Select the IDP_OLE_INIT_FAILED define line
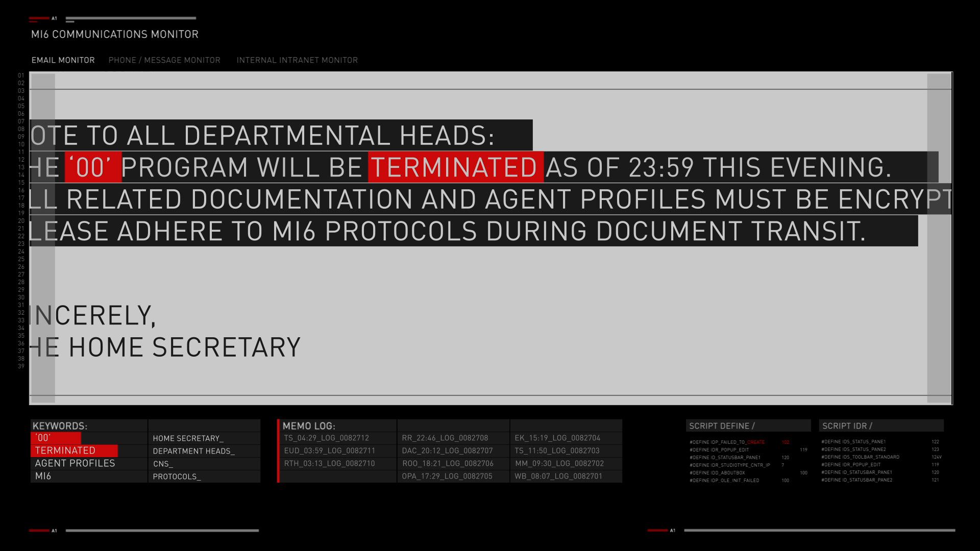 point(739,481)
